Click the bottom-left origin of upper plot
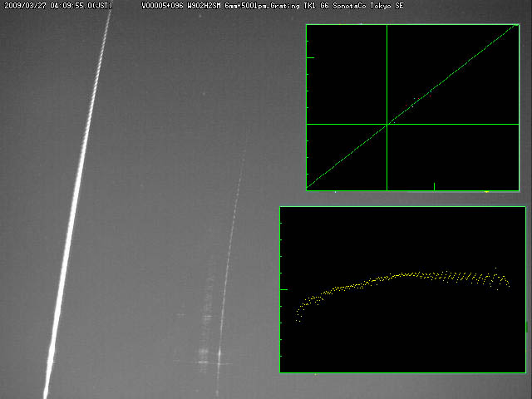 coord(307,189)
